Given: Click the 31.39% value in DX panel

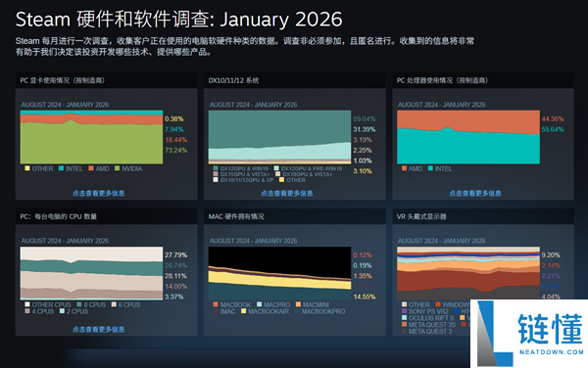Looking at the screenshot, I should click(x=365, y=129).
